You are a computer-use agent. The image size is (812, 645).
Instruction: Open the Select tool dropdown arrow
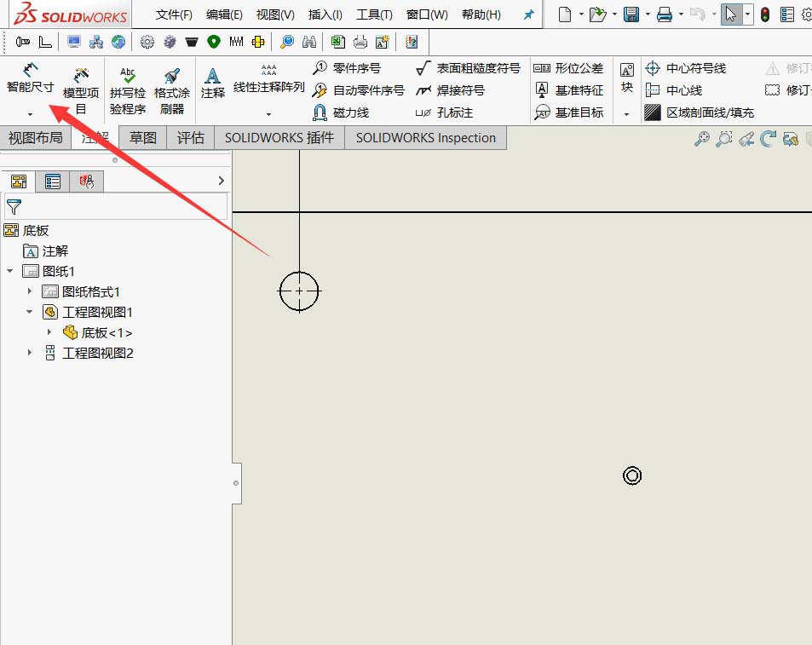click(747, 14)
